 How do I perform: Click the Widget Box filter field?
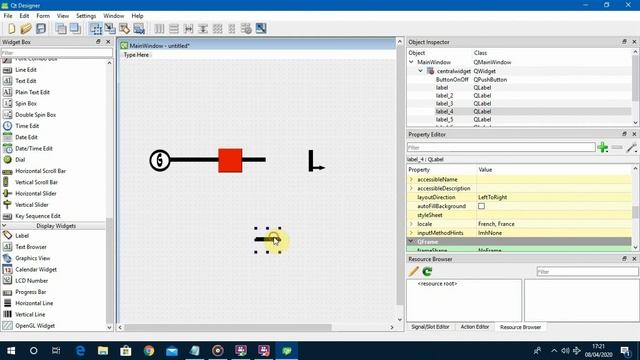tap(57, 53)
